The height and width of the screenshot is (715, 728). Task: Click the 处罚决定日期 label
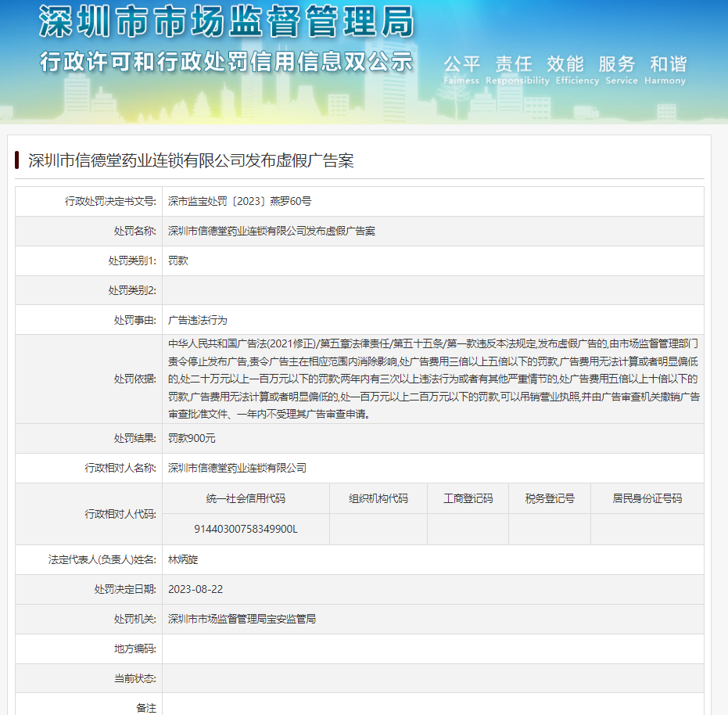pyautogui.click(x=125, y=589)
